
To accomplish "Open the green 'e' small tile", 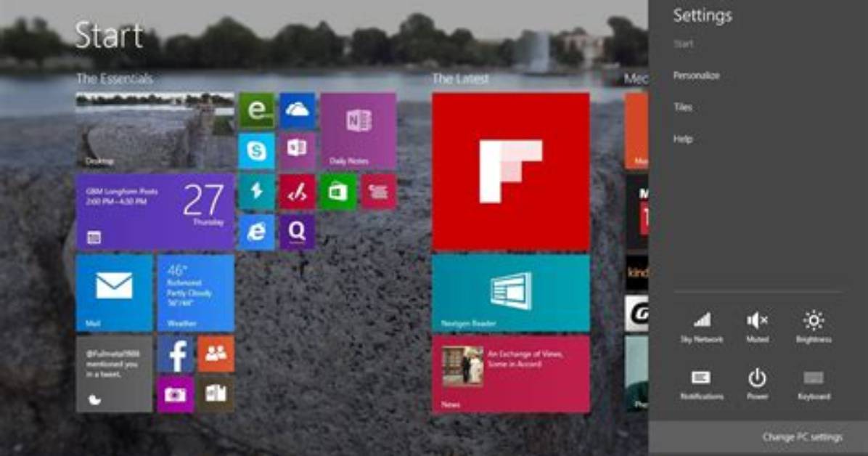I will (256, 111).
